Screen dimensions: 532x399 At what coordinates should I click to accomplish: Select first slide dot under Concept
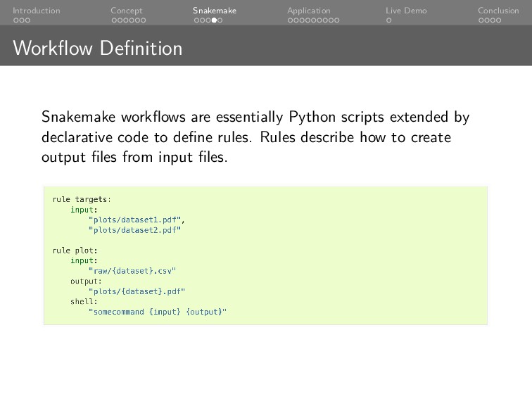[x=113, y=20]
